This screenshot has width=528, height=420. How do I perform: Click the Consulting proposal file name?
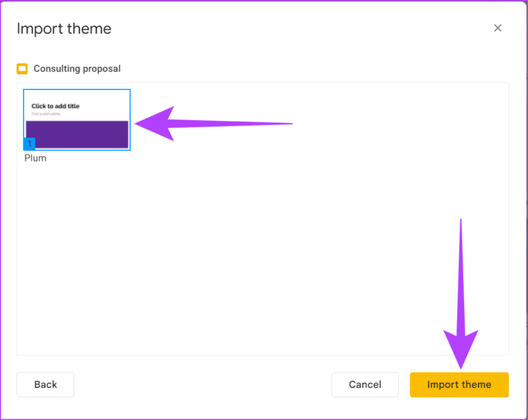tap(77, 69)
